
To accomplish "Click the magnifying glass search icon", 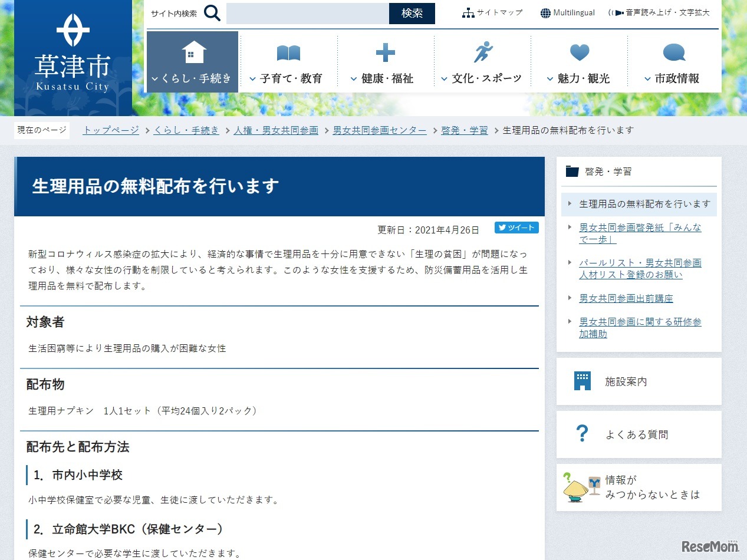I will (x=212, y=12).
